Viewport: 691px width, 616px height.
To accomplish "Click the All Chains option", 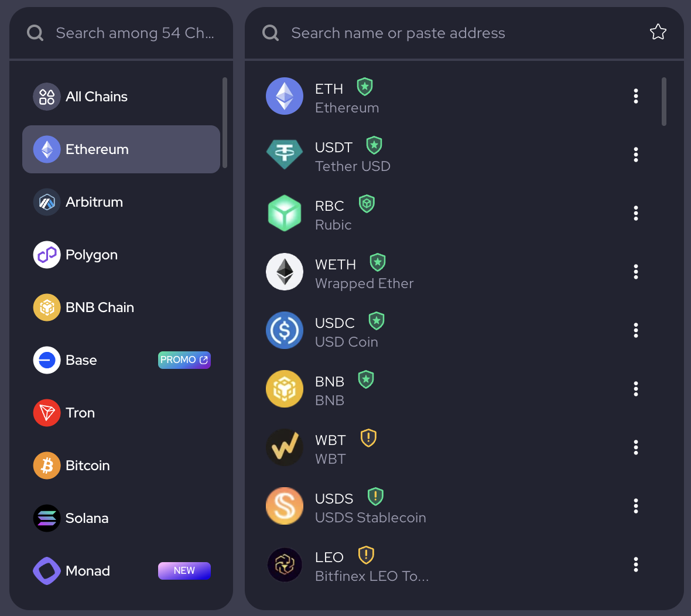I will (x=97, y=97).
